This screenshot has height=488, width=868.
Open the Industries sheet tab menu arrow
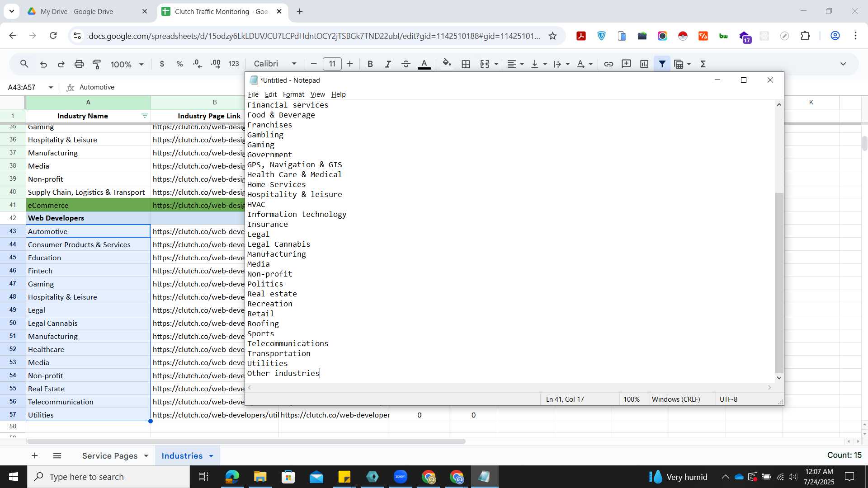pyautogui.click(x=211, y=456)
